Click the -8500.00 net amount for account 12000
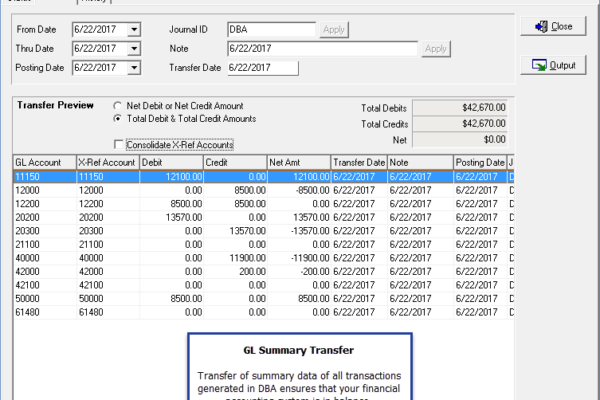 (298, 190)
